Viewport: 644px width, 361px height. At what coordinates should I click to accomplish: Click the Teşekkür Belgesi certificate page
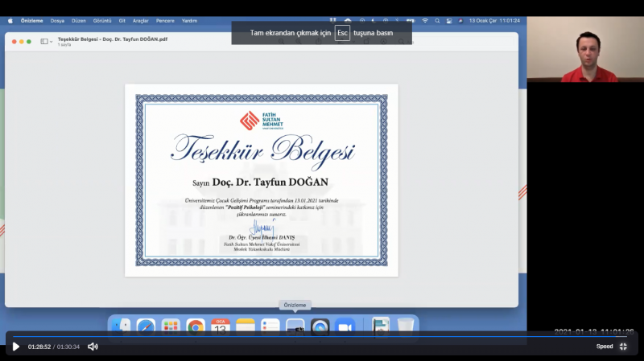[x=261, y=180]
